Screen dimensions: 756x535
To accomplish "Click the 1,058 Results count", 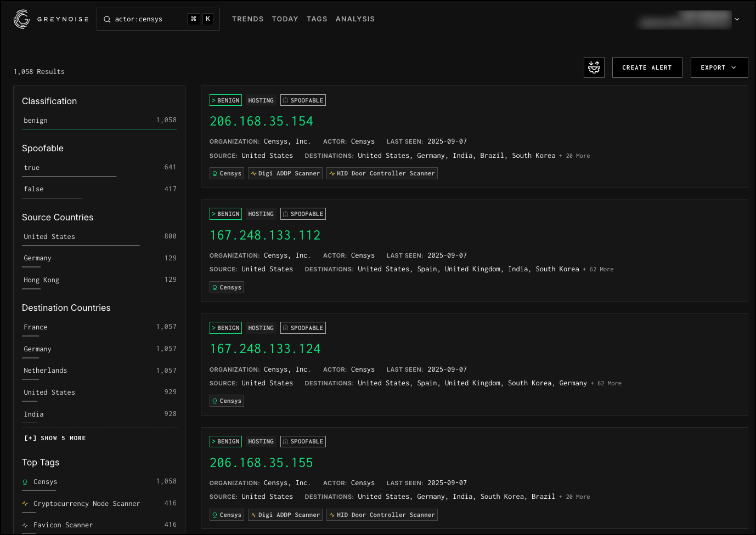I will [x=39, y=72].
